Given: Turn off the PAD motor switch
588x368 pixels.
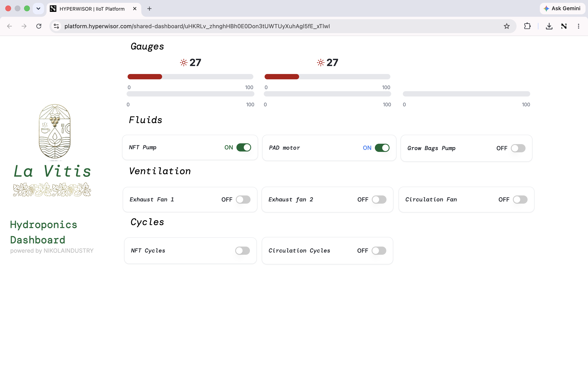Looking at the screenshot, I should coord(382,148).
